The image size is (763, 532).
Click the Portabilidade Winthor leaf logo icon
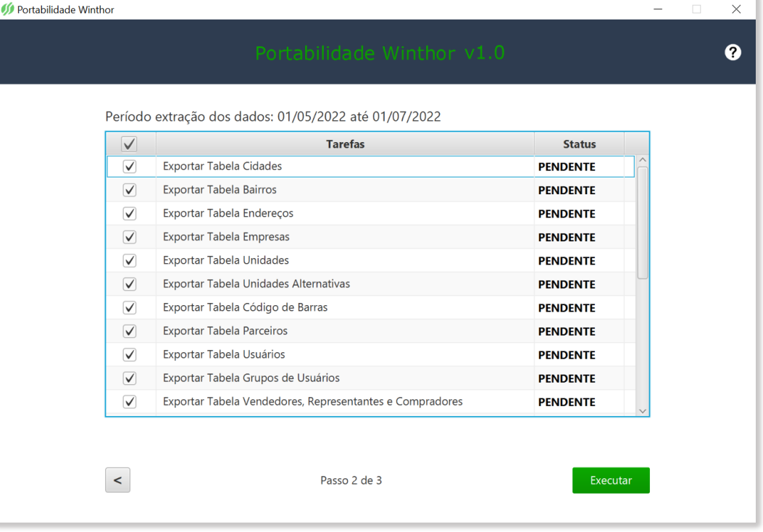7,9
